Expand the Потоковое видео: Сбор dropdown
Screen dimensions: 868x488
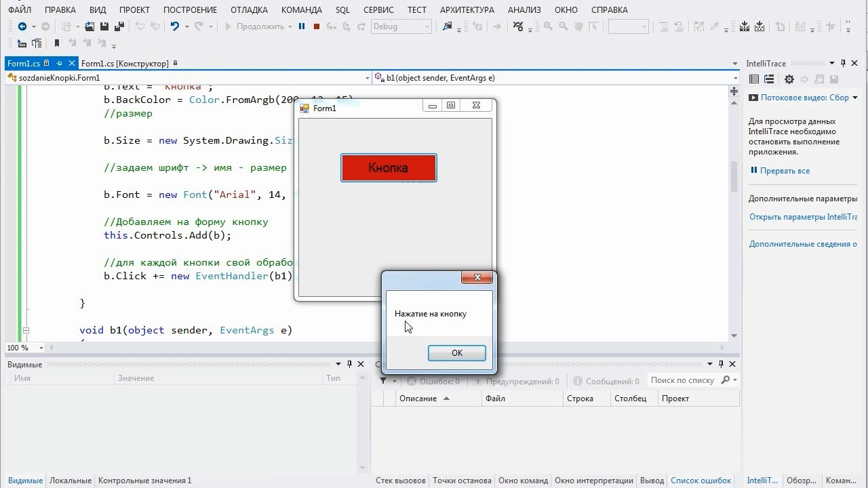click(854, 98)
